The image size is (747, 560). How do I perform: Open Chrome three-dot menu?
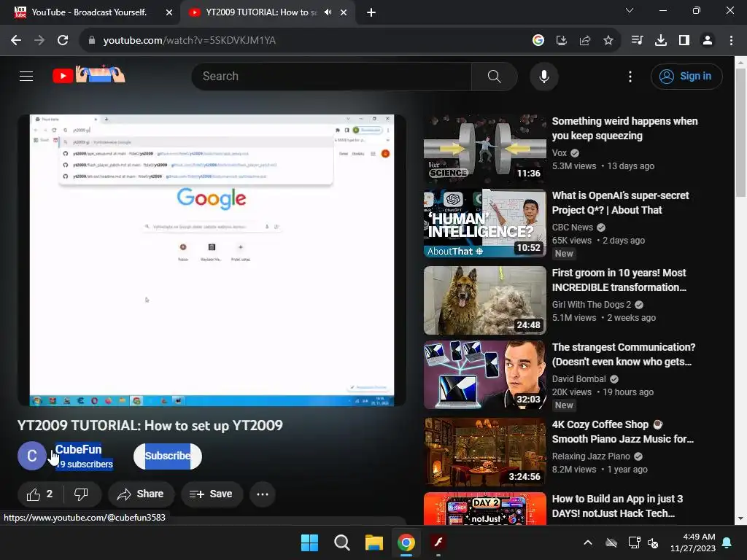(731, 41)
